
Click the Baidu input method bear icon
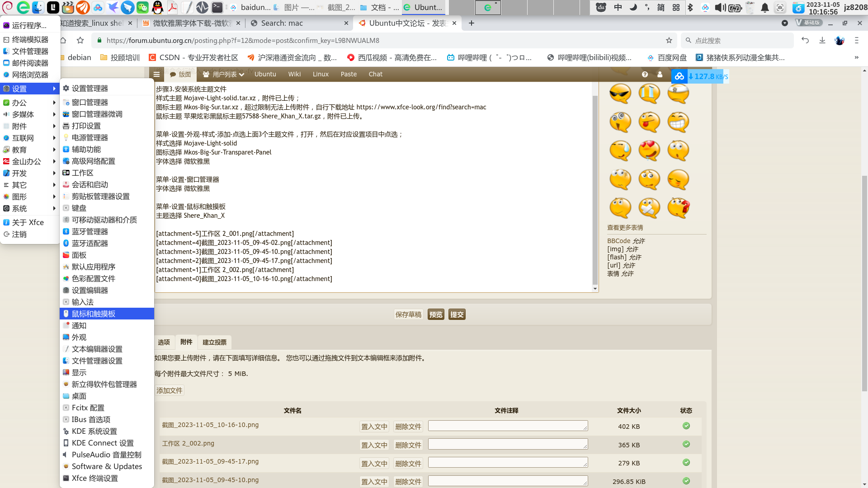click(601, 7)
